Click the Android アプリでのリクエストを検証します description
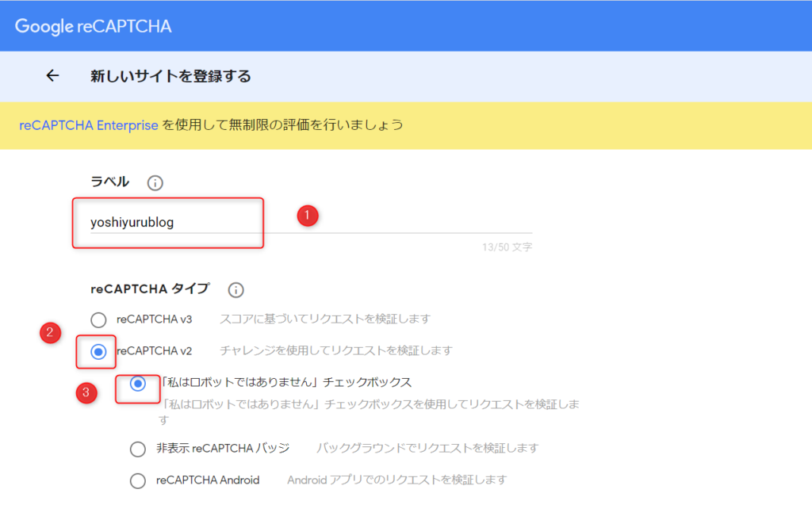The height and width of the screenshot is (520, 812). click(x=396, y=480)
